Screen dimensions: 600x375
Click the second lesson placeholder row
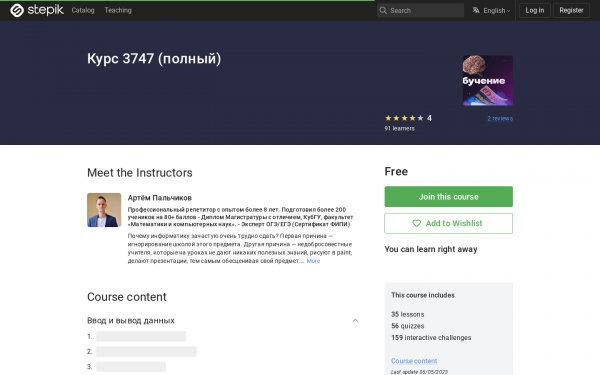pyautogui.click(x=146, y=351)
